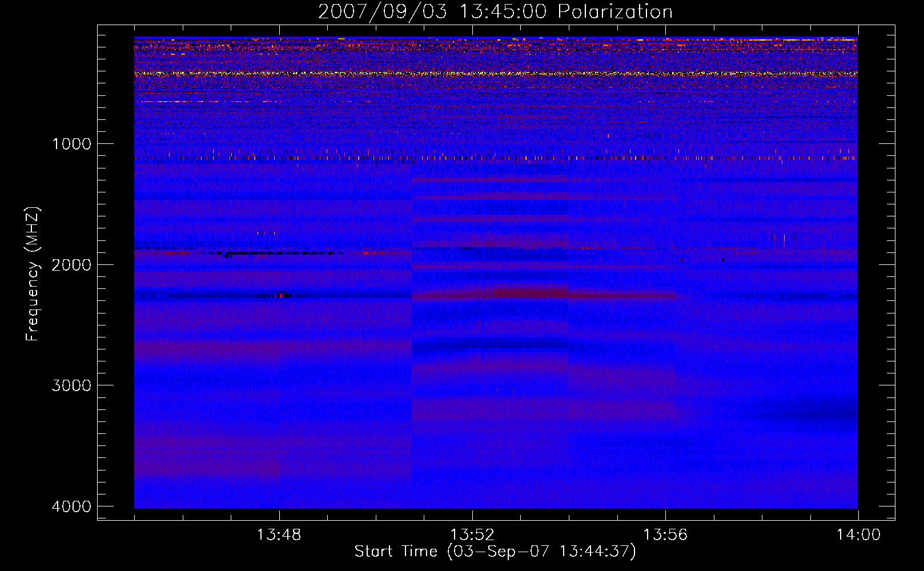The width and height of the screenshot is (924, 571).
Task: Click the plot title '2007/09/03 13:45:00 Polarization'
Action: click(495, 12)
